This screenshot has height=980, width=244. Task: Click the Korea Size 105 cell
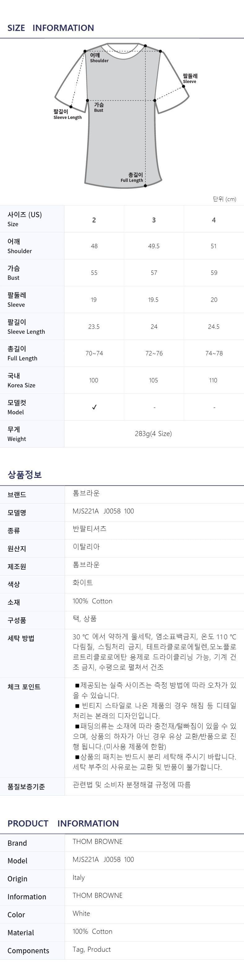[154, 380]
